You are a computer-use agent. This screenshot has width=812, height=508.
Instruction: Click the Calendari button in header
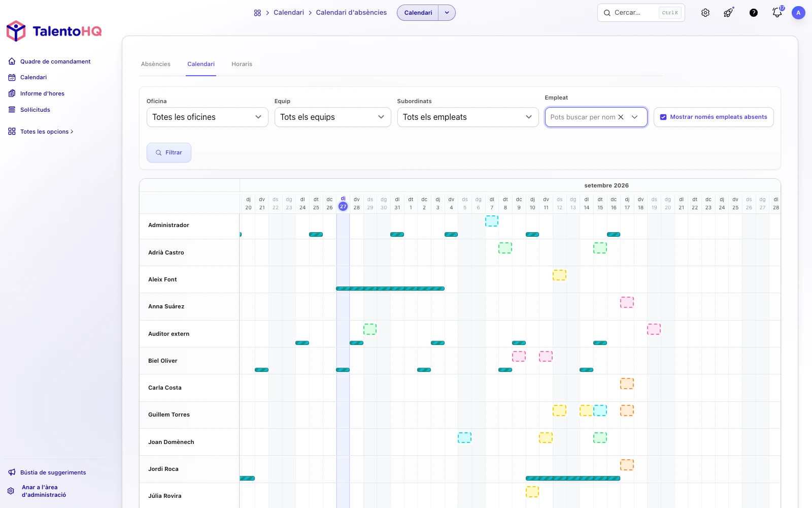point(418,13)
